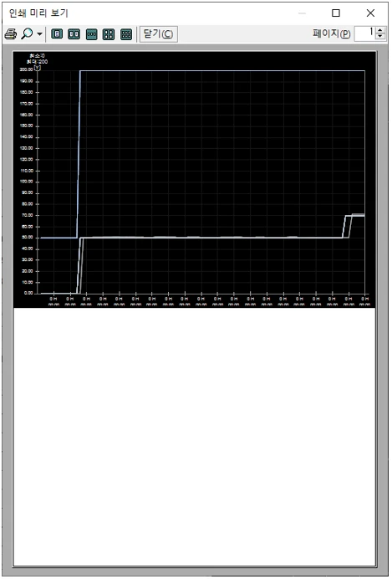Increase page number with up arrow

(x=380, y=31)
